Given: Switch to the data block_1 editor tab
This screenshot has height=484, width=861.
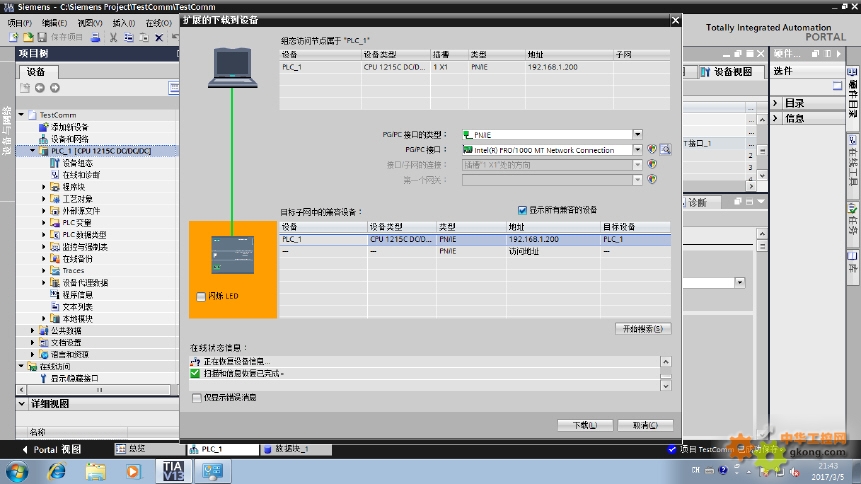Looking at the screenshot, I should 296,449.
